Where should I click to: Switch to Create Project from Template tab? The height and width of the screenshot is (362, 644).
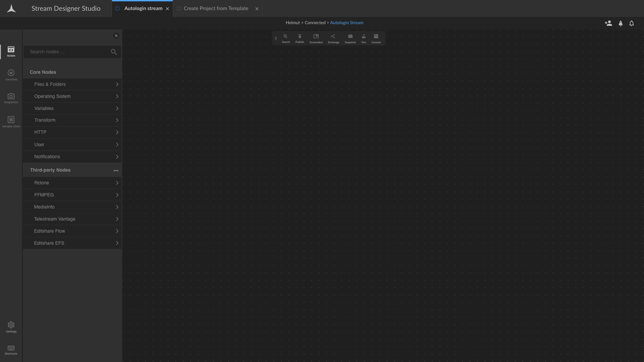[216, 8]
